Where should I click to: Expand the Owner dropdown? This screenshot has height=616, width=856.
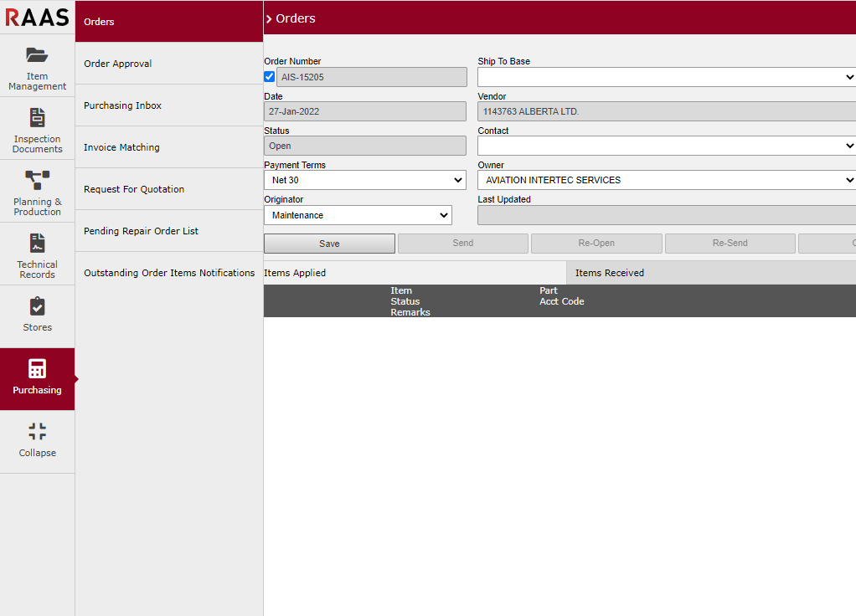[666, 180]
